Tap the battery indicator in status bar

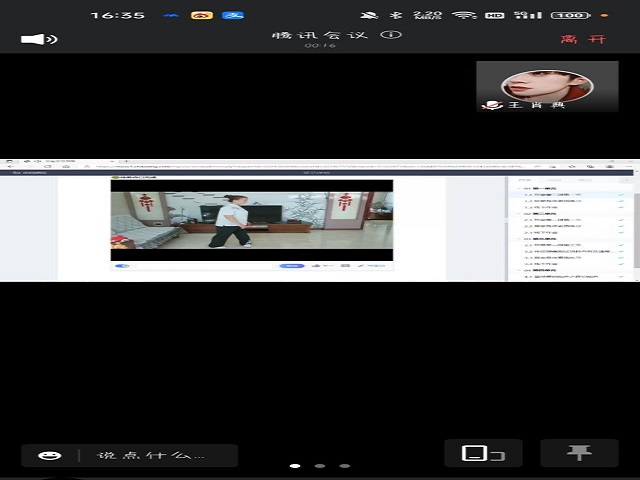[571, 15]
